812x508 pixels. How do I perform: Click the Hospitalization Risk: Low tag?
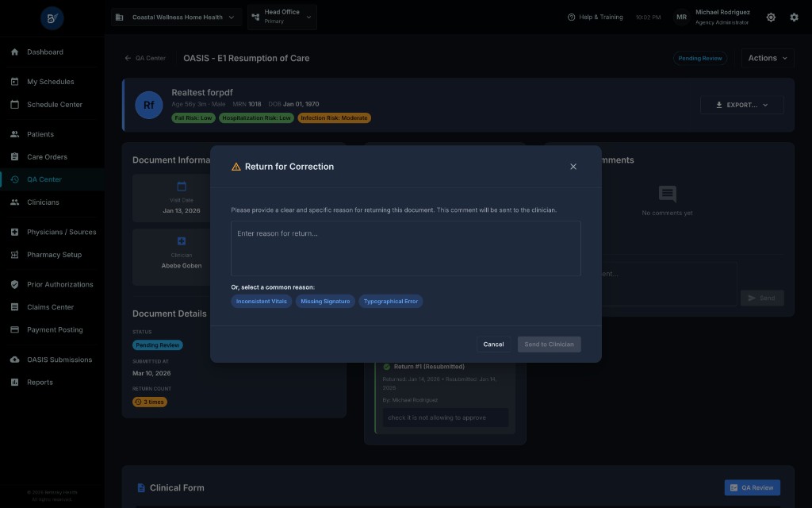point(256,118)
